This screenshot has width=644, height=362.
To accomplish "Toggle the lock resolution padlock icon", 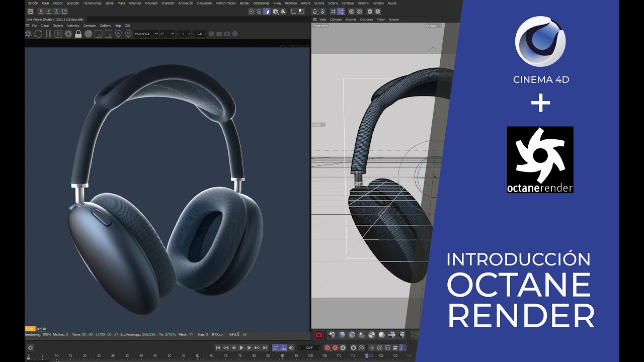I will point(78,34).
